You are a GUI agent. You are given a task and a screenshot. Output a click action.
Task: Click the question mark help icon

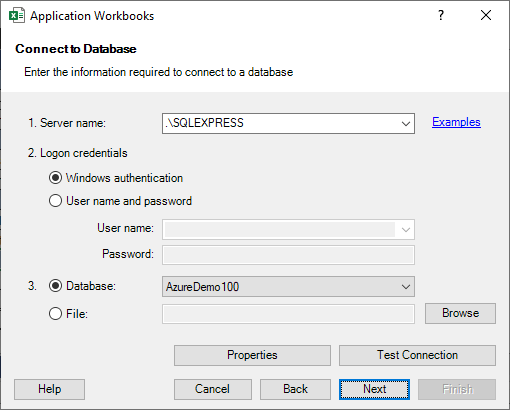pyautogui.click(x=441, y=15)
